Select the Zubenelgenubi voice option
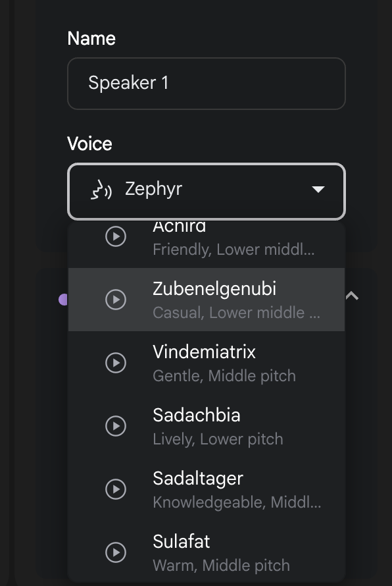The image size is (392, 586). point(207,300)
